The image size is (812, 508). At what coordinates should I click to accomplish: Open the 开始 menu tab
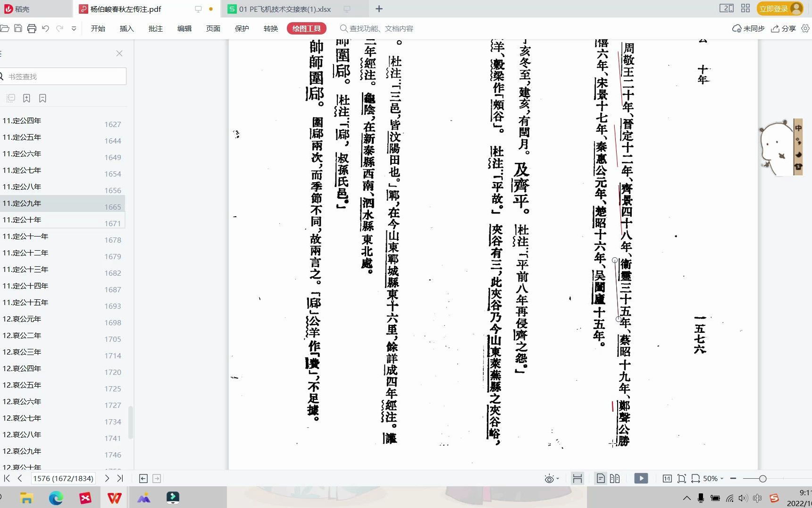[98, 28]
